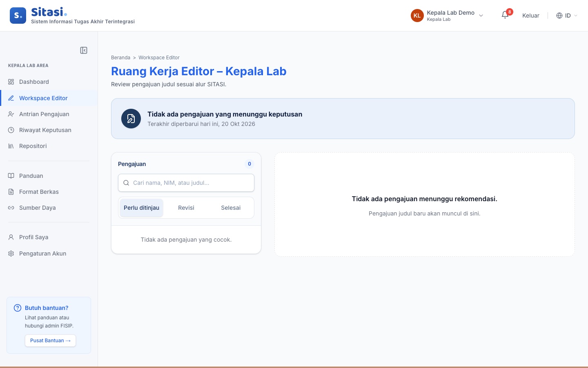Click the Sumber Daya link icon
The height and width of the screenshot is (368, 588).
(11, 208)
